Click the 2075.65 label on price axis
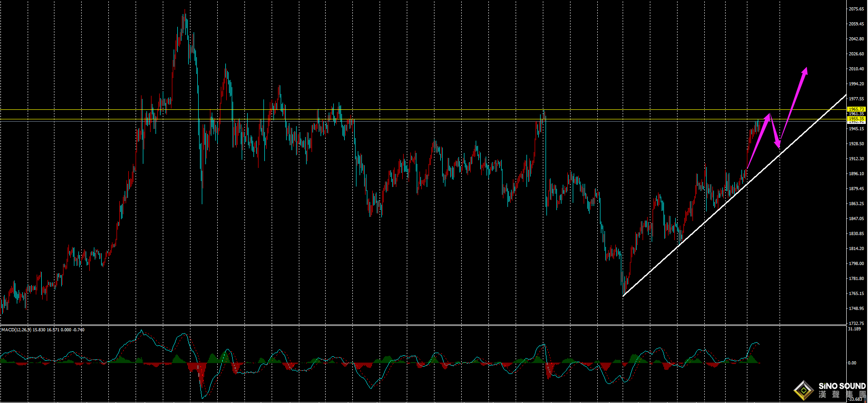This screenshot has width=868, height=403. (x=856, y=9)
